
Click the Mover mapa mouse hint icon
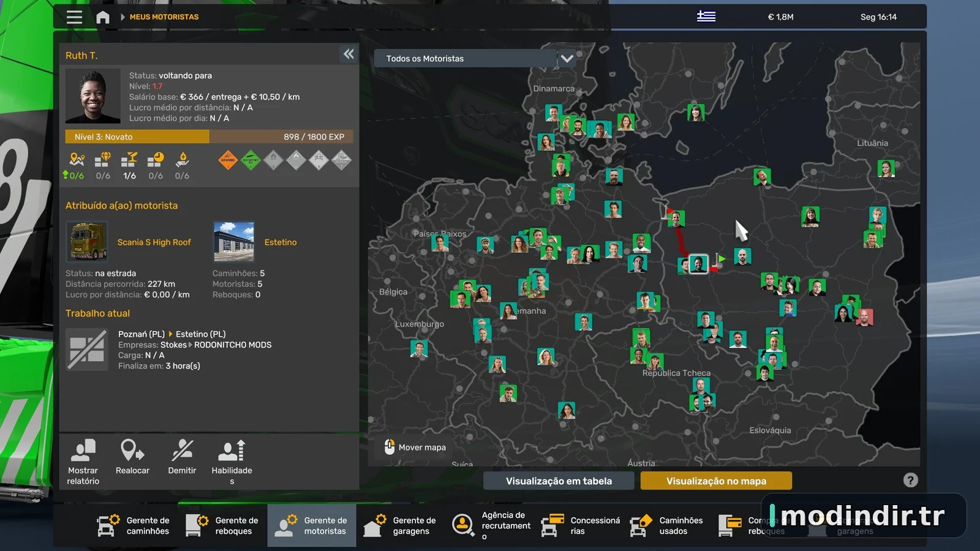coord(390,447)
